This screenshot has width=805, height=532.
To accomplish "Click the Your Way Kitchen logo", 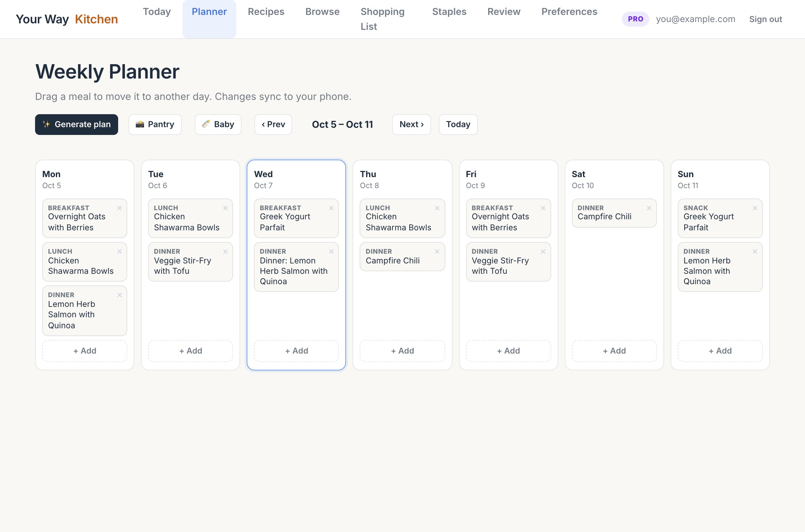I will (67, 19).
